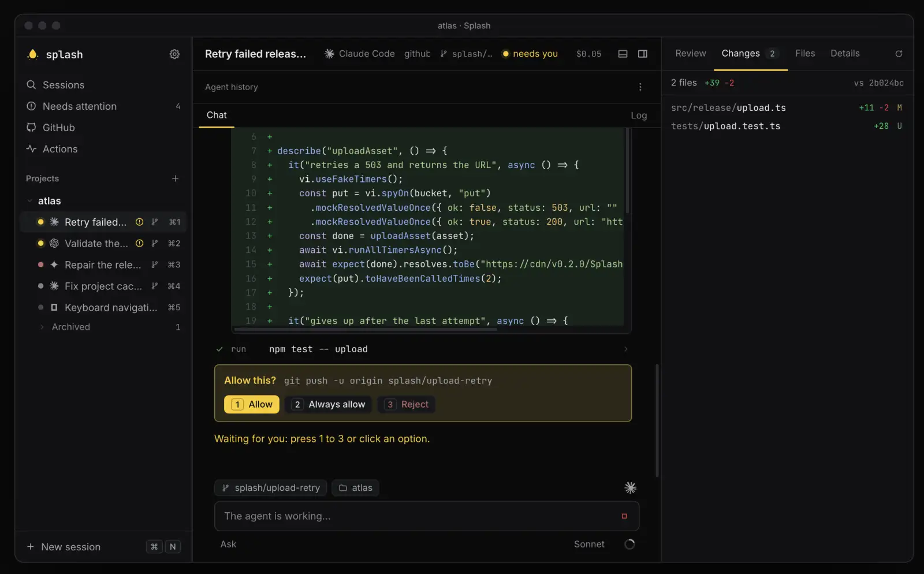The width and height of the screenshot is (924, 574).
Task: Click warning icon on Validate the row
Action: pyautogui.click(x=139, y=244)
